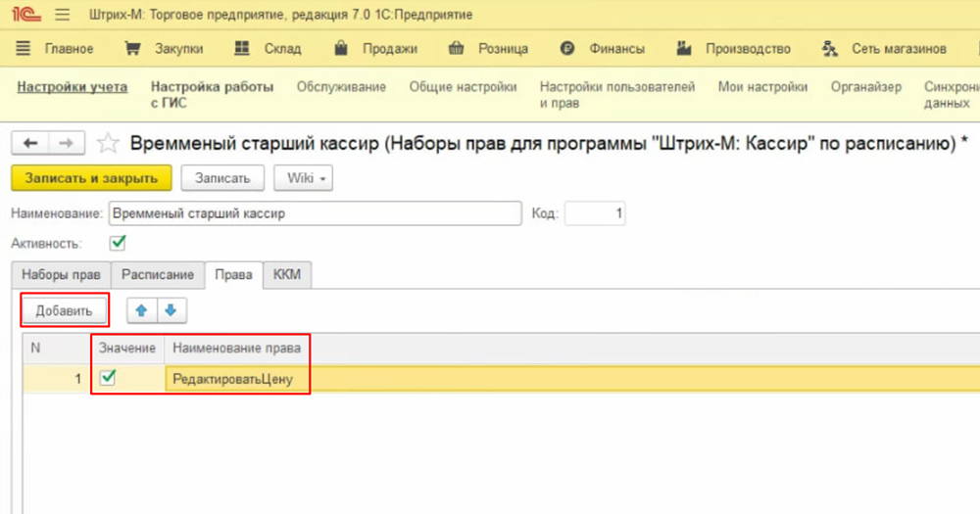Click the back navigation arrow
Screen dimensions: 980x514
click(x=29, y=144)
